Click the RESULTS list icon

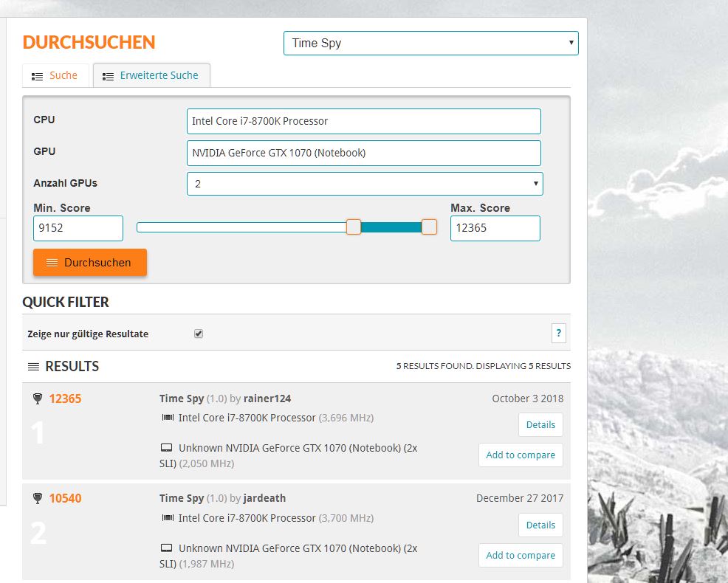[x=33, y=367]
